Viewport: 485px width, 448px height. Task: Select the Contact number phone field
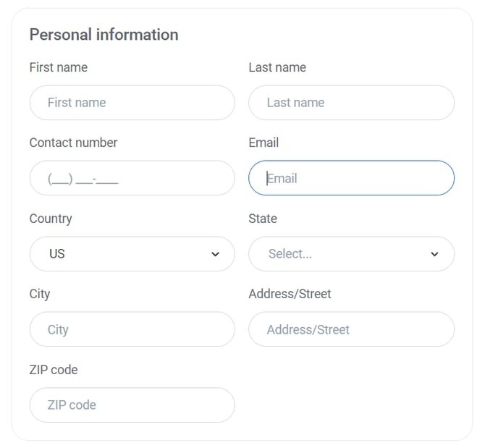(x=132, y=178)
